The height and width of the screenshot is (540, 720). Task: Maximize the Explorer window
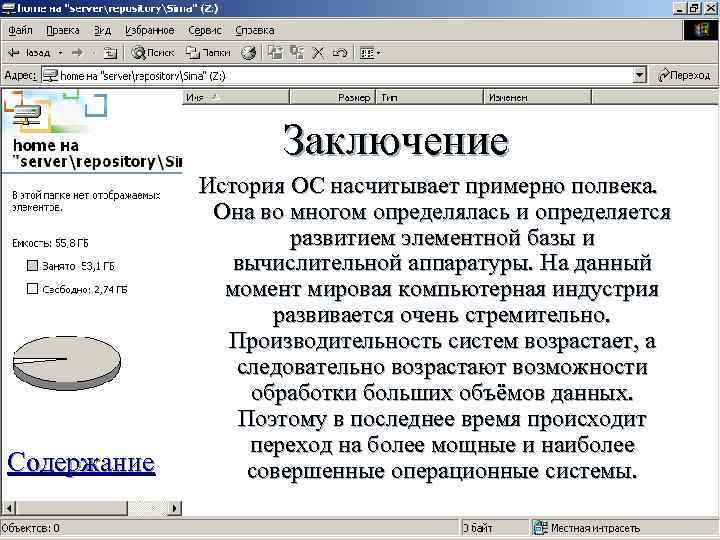pyautogui.click(x=694, y=8)
